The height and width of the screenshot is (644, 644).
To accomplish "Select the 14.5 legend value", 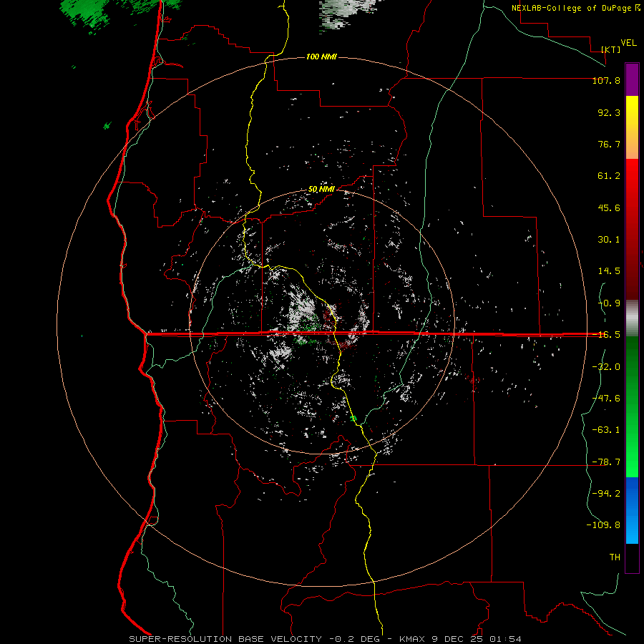I will click(609, 271).
